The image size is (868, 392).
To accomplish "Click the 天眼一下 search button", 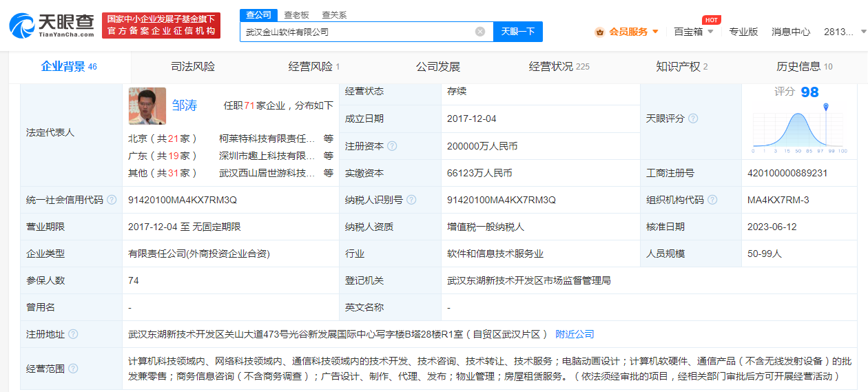I will click(x=518, y=32).
